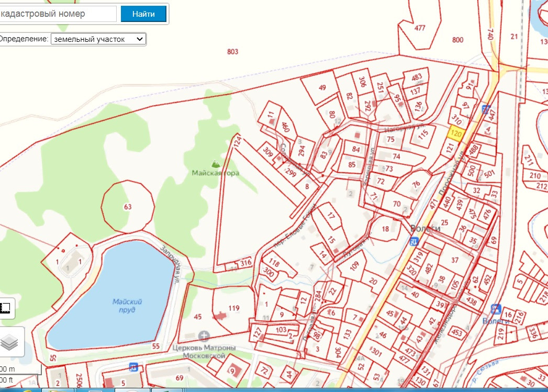The width and height of the screenshot is (548, 392).
Task: Click parcel 803 label
Action: (233, 51)
